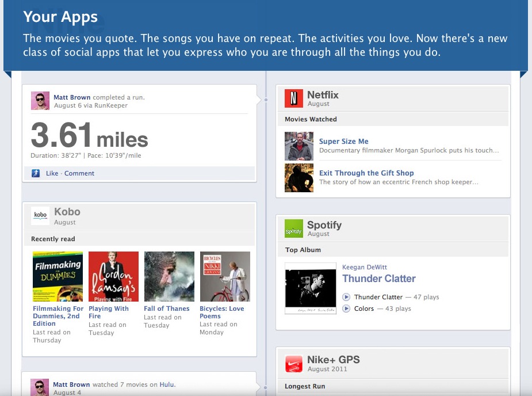Play the Colors track
Viewport: 532px width, 396px height.
346,309
